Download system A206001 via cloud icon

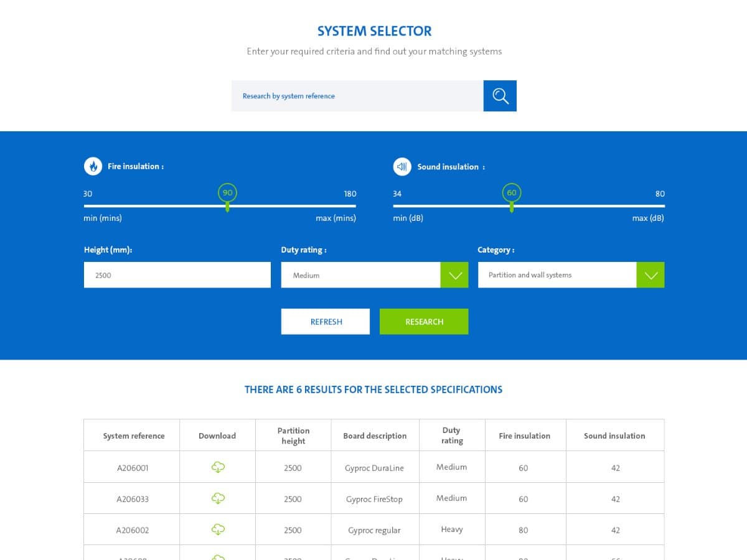tap(218, 467)
